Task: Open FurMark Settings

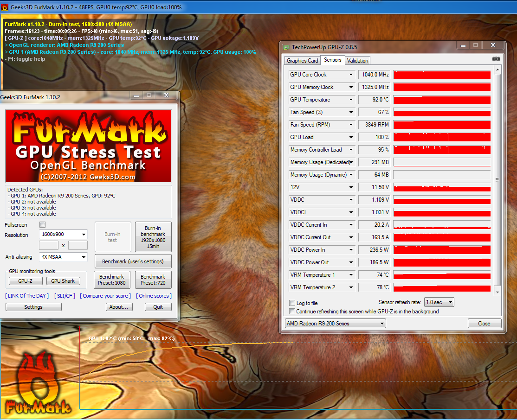Action: click(33, 307)
